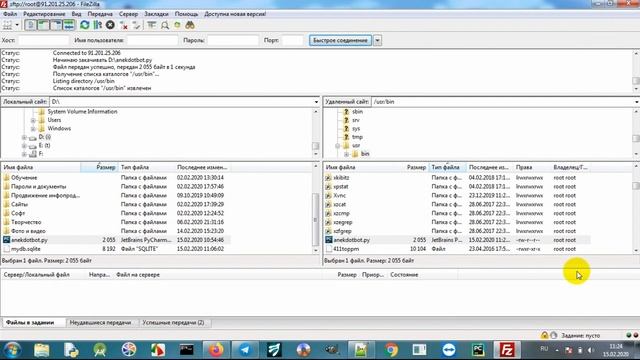The image size is (640, 360).
Task: Open the Site Manager icon
Action: [x=7, y=25]
